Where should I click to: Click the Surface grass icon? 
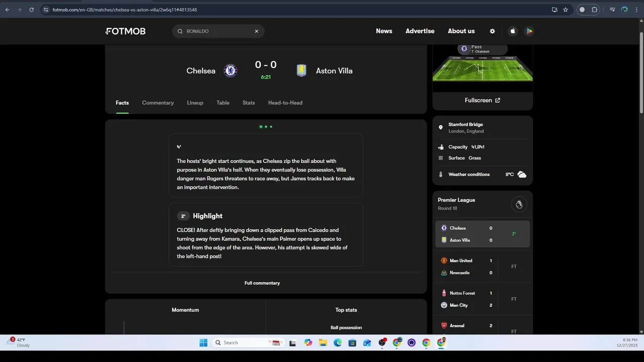click(x=441, y=158)
